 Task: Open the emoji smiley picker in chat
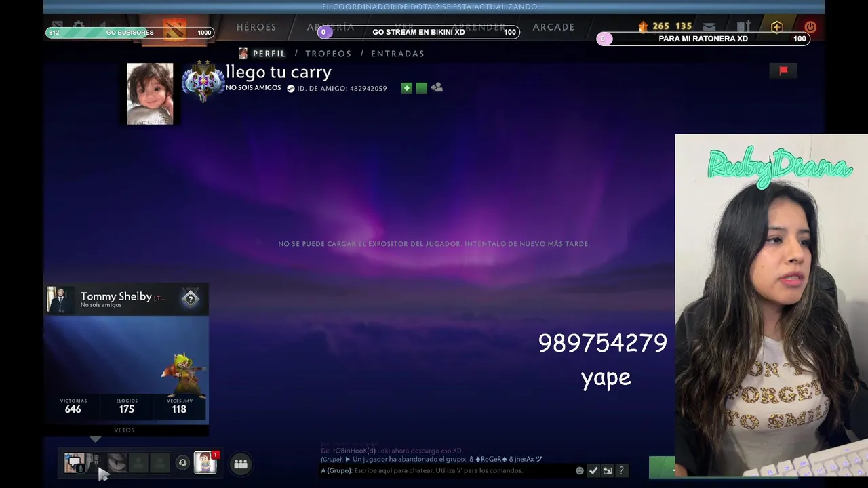click(x=580, y=470)
